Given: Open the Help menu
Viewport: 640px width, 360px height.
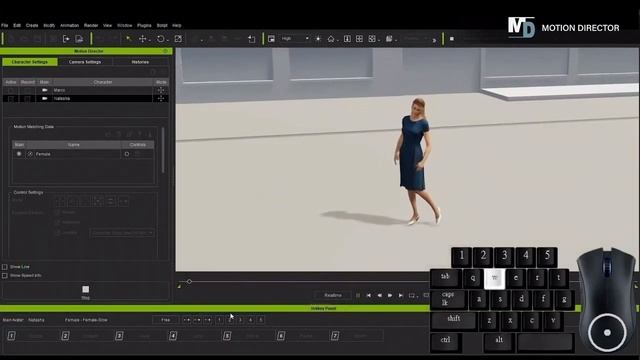Looking at the screenshot, I should tap(177, 25).
